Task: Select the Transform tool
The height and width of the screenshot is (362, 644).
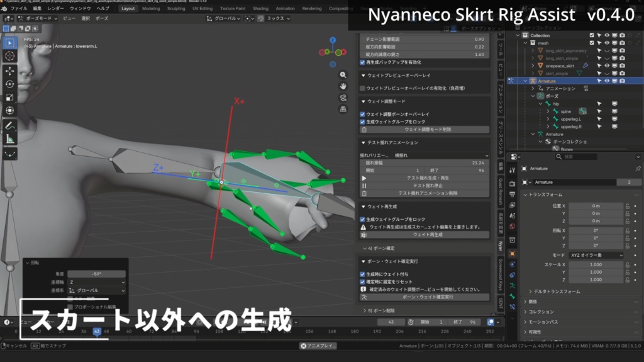Action: click(10, 111)
